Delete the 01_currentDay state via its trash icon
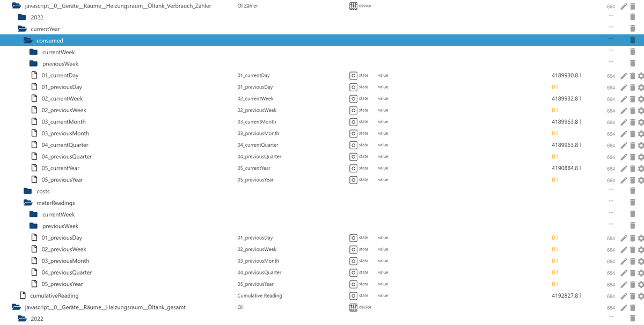The height and width of the screenshot is (325, 644). click(632, 76)
